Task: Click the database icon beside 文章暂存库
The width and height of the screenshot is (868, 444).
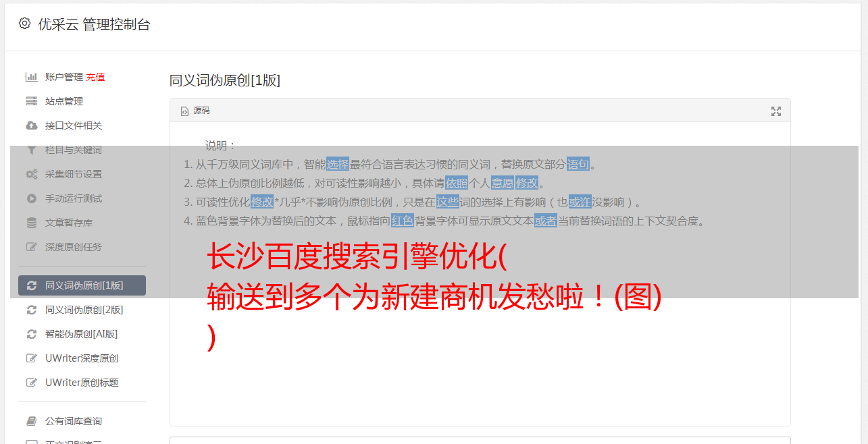Action: pyautogui.click(x=31, y=223)
